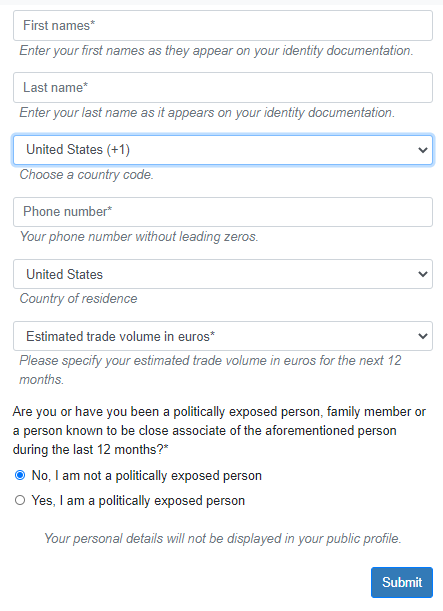Click the phone number leading zeros hint

coord(139,237)
